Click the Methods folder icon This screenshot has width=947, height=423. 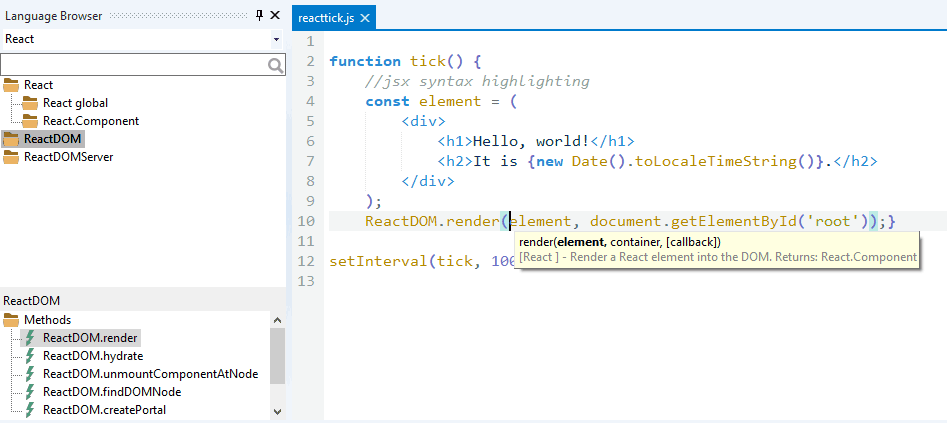click(12, 320)
